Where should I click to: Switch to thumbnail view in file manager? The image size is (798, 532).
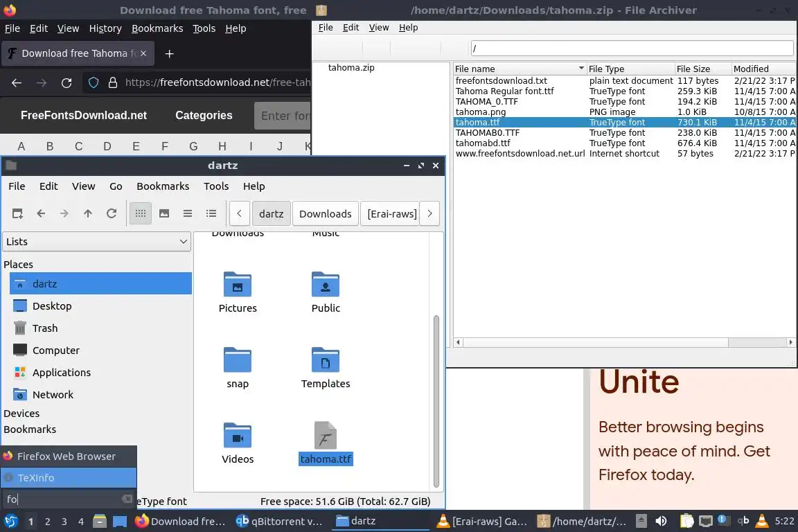coord(164,214)
